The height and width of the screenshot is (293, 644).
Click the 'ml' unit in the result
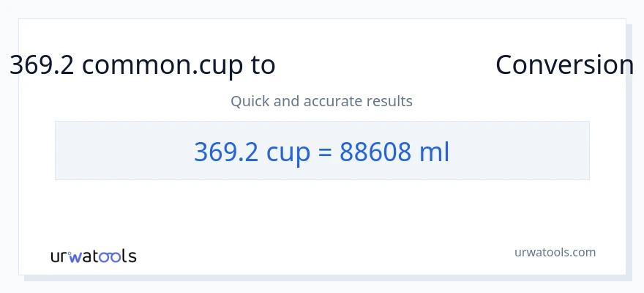point(434,152)
